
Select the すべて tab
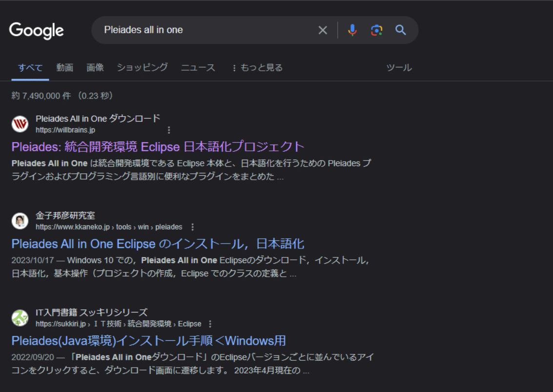point(30,67)
